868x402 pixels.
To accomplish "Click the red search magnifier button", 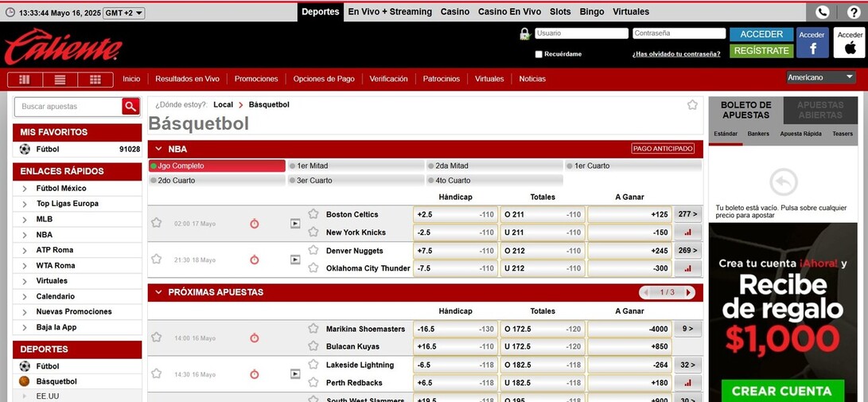I will tap(130, 107).
